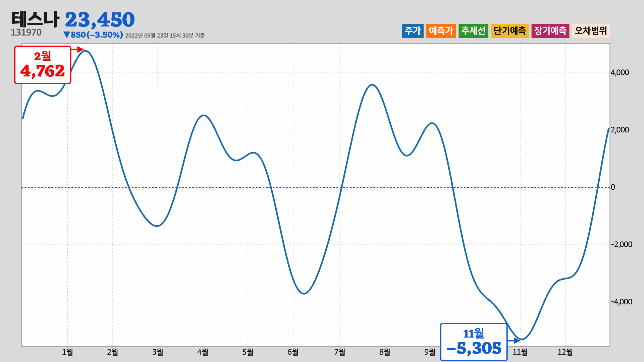Click the 7월 x-axis label
The height and width of the screenshot is (362, 644).
[340, 352]
